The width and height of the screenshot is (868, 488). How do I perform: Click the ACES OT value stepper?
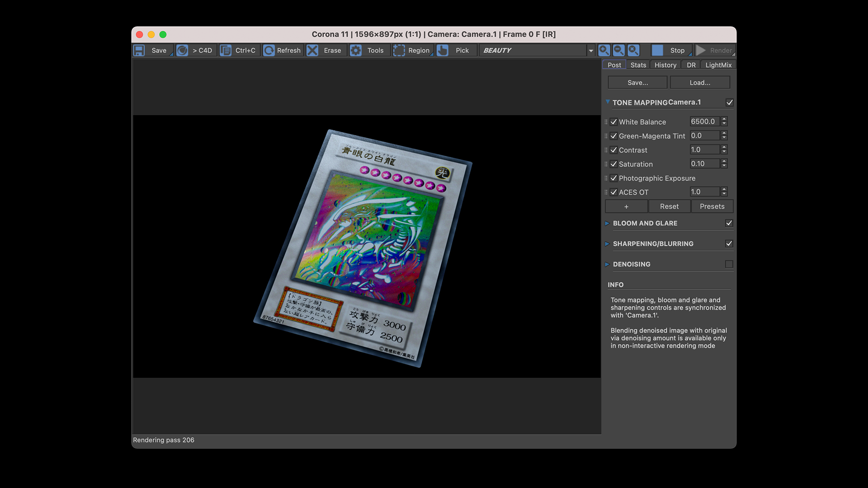coord(724,192)
